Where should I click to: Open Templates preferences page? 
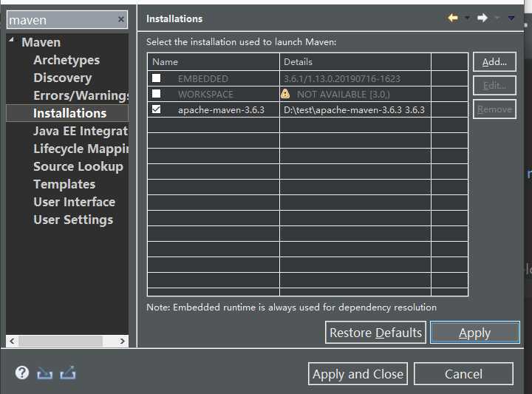[x=64, y=184]
